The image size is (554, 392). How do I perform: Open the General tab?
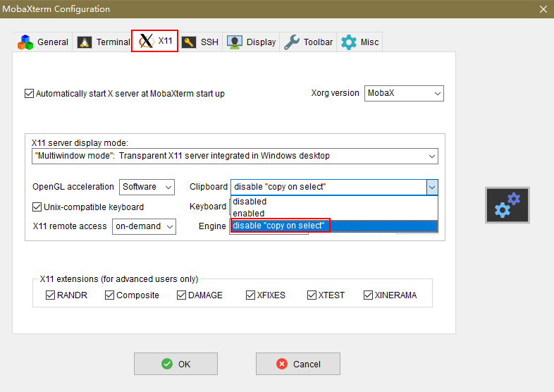pyautogui.click(x=43, y=42)
